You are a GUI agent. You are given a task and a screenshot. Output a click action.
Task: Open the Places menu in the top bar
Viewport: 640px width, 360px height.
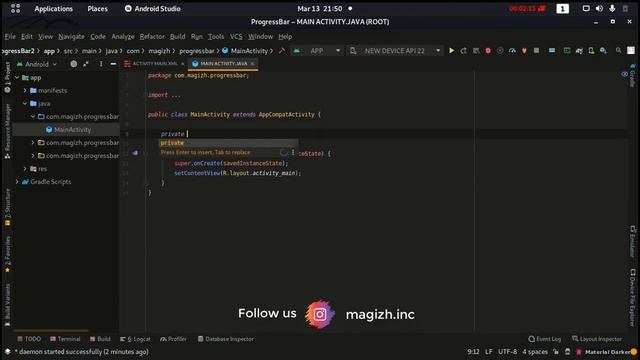[x=98, y=9]
